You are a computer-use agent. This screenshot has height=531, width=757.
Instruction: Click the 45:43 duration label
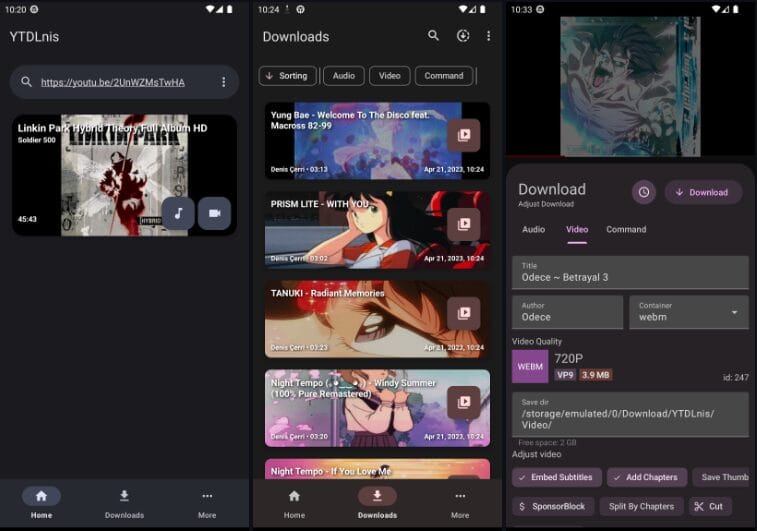[27, 219]
